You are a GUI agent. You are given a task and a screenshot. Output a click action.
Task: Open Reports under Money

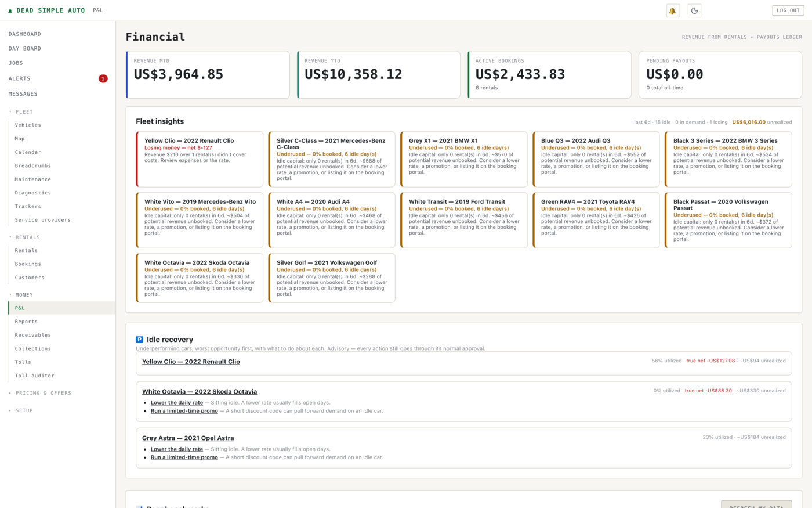[61, 322]
